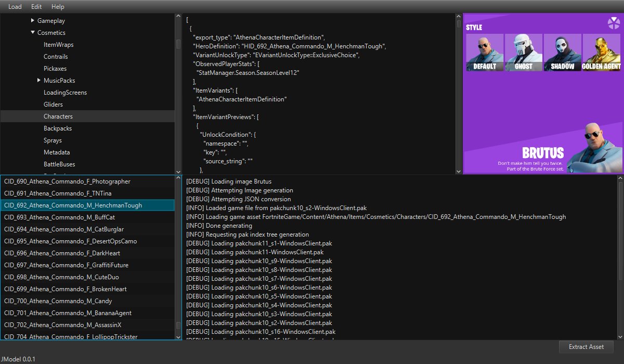Select the MusicPacks folder label
Image resolution: width=624 pixels, height=364 pixels.
(59, 81)
